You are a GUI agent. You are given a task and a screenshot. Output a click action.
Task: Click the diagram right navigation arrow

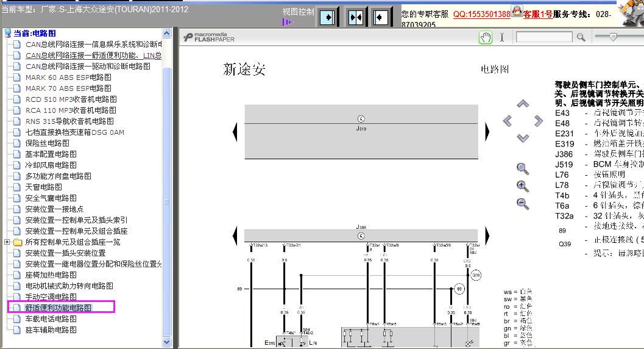(x=539, y=121)
